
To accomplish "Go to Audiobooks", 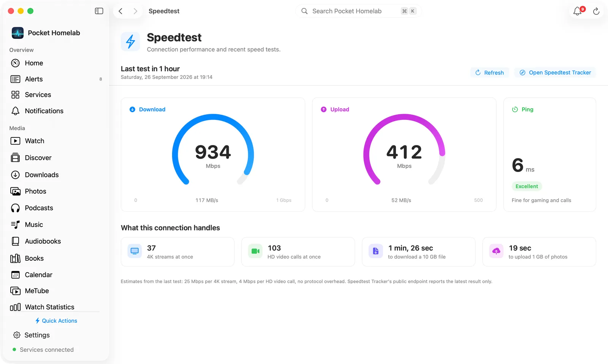I will pyautogui.click(x=56, y=241).
